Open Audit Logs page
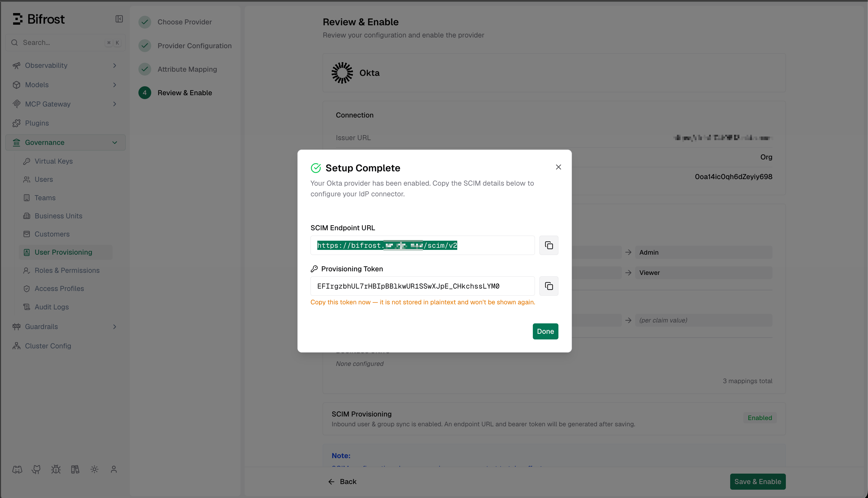The width and height of the screenshot is (868, 498). coord(65,307)
